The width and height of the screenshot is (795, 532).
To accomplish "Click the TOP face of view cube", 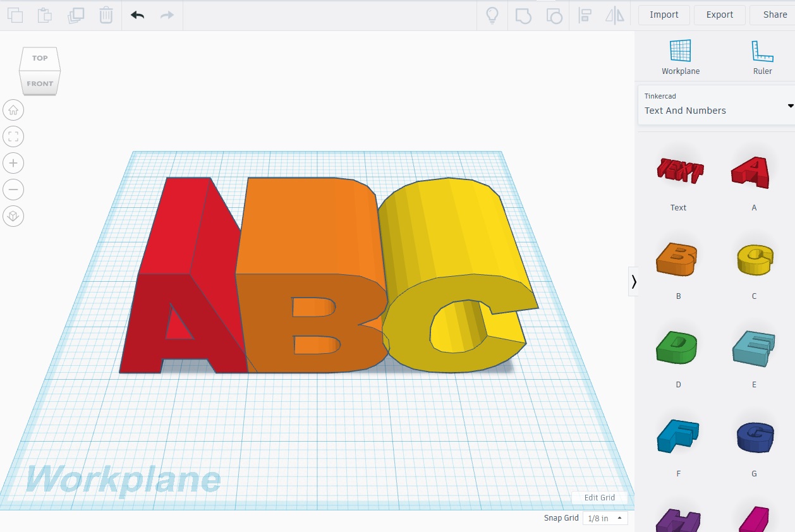I will (40, 59).
